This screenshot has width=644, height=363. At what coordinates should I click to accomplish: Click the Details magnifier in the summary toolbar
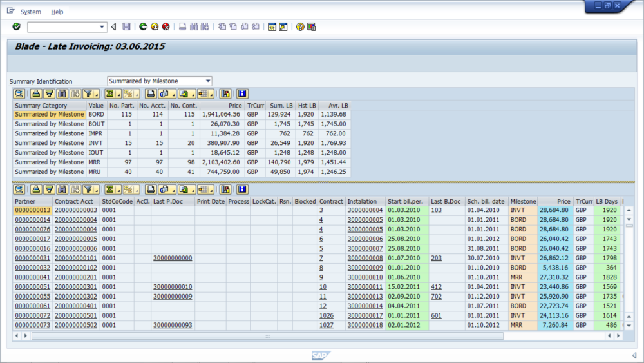[x=19, y=93]
